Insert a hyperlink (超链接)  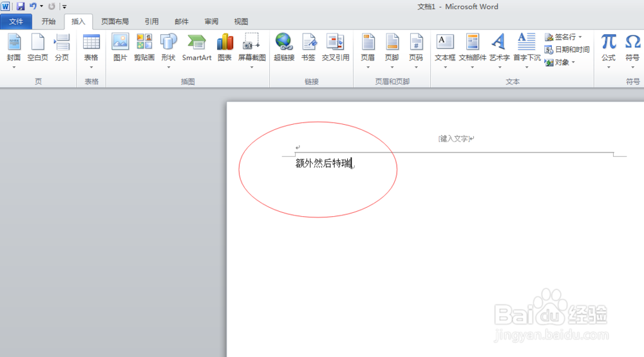tap(284, 47)
